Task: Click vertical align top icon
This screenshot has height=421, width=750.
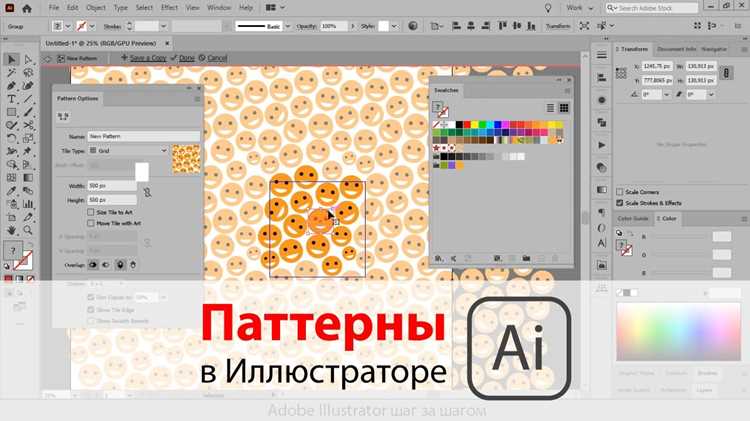Action: 502,26
